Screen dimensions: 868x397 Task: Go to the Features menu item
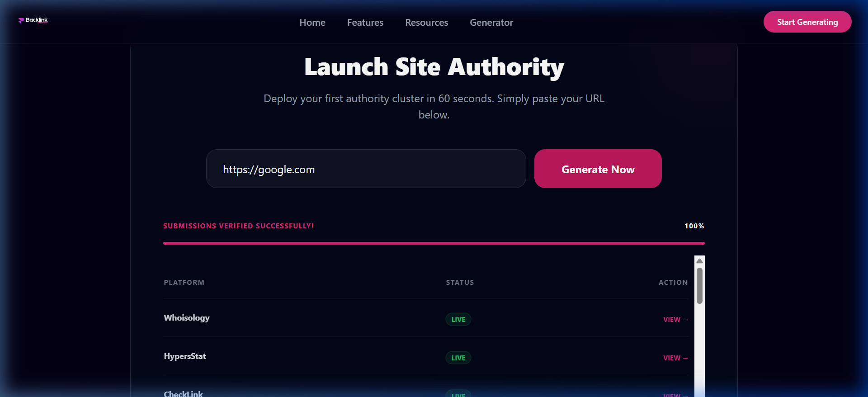(365, 23)
